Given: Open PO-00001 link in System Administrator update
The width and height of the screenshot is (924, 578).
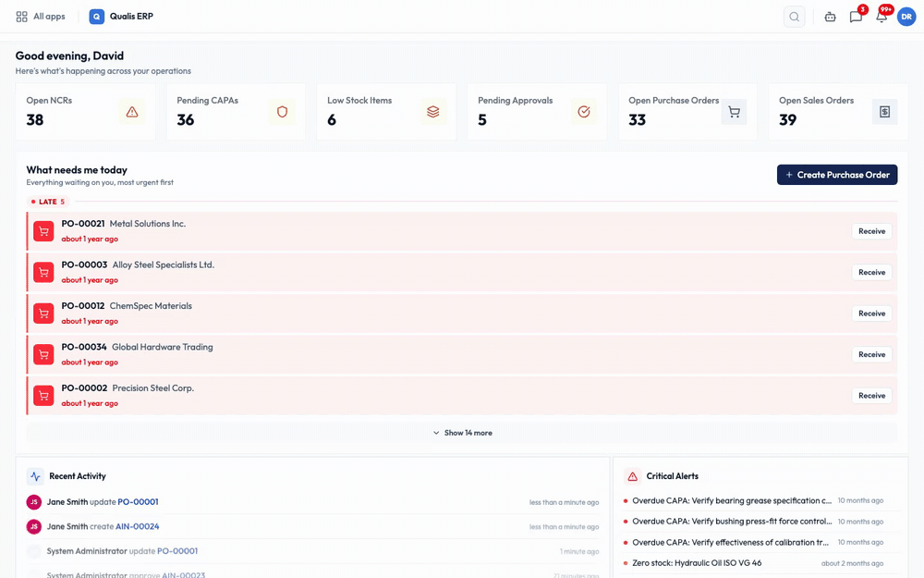Looking at the screenshot, I should pyautogui.click(x=177, y=551).
